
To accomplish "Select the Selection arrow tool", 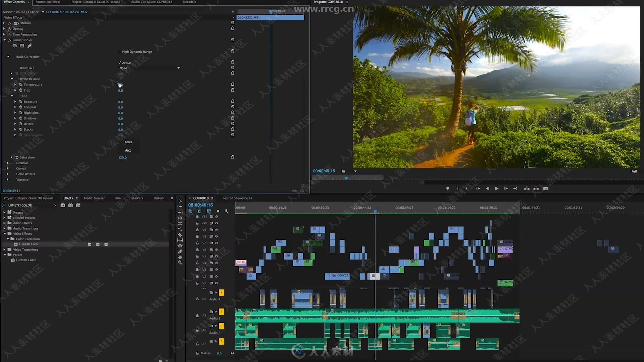I will pyautogui.click(x=180, y=201).
